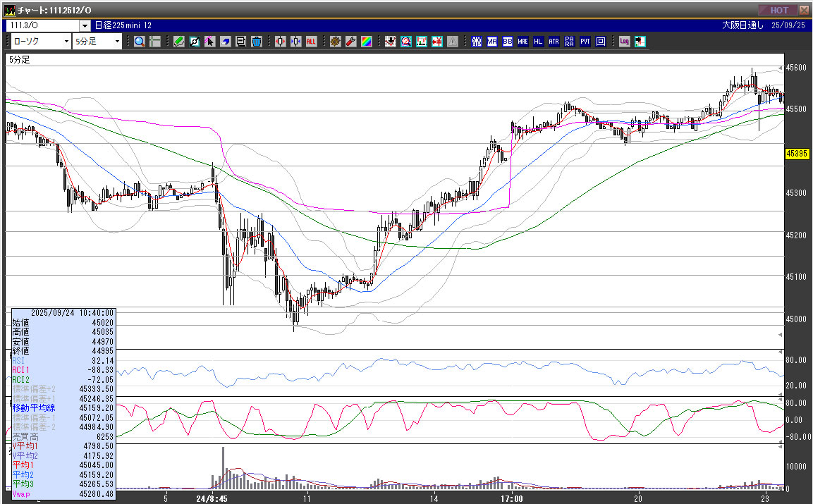Viewport: 813px width, 504px height.
Task: Expand the ローソク chart type dropdown
Action: (66, 42)
